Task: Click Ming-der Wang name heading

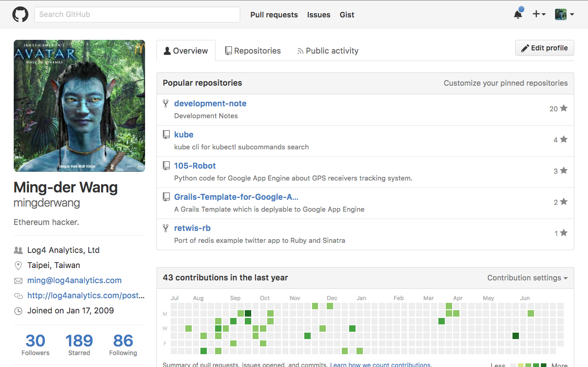Action: [66, 187]
